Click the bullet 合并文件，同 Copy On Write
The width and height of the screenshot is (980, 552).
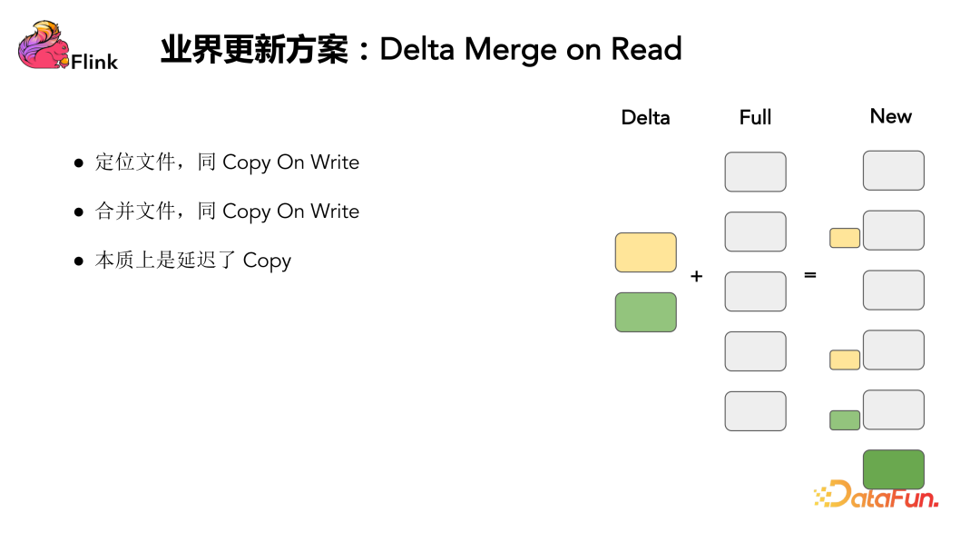[227, 212]
